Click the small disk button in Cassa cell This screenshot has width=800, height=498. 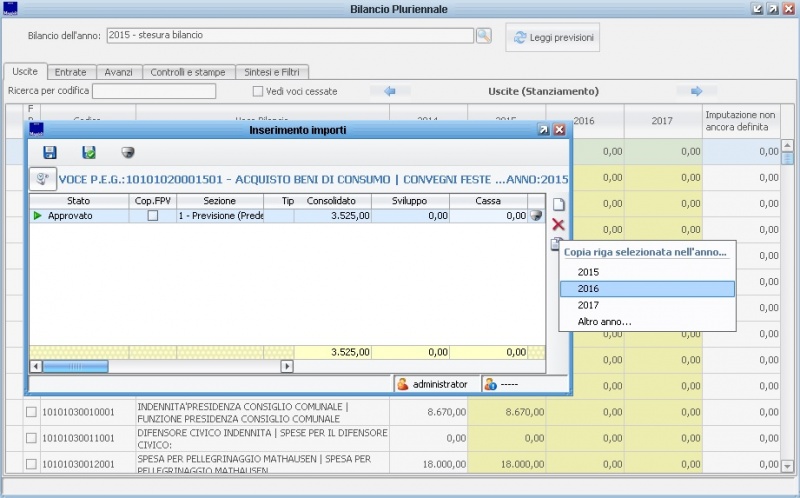[536, 216]
